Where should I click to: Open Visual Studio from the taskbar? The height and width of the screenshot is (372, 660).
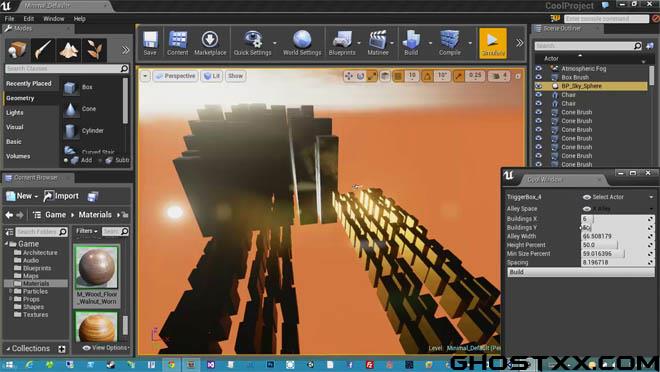pyautogui.click(x=211, y=365)
